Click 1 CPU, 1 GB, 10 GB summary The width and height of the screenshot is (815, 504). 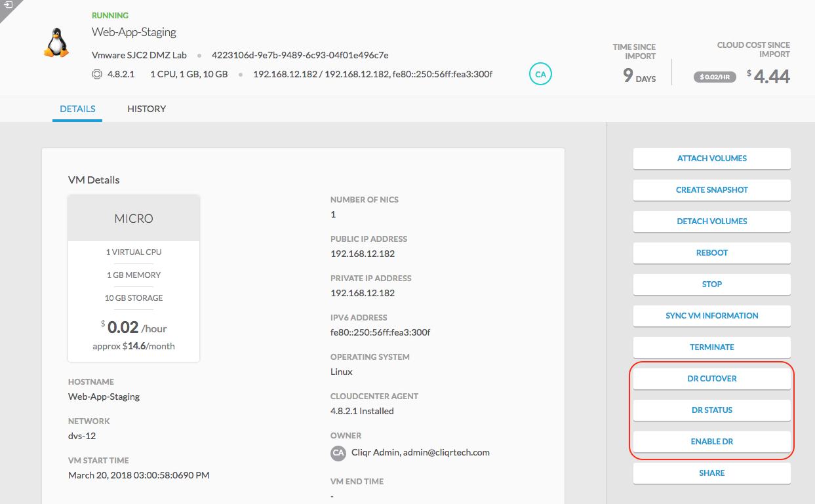pos(189,74)
